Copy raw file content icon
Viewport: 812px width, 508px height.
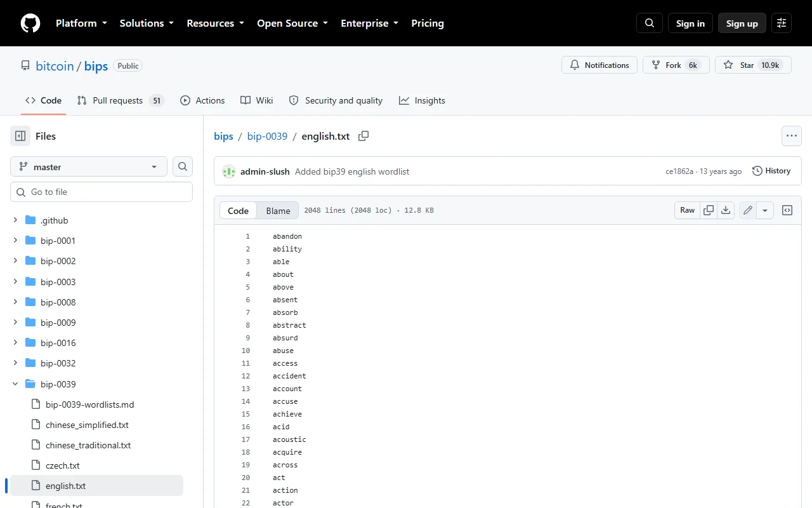tap(709, 210)
